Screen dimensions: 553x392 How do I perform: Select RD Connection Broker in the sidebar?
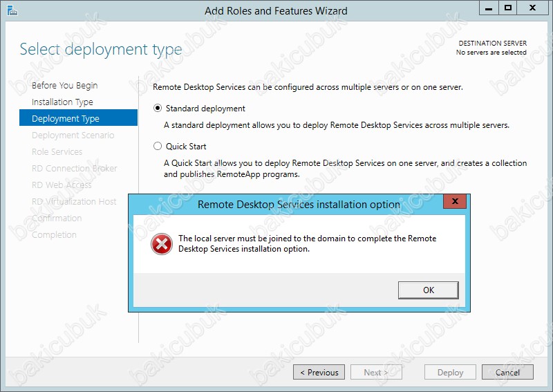pos(75,169)
